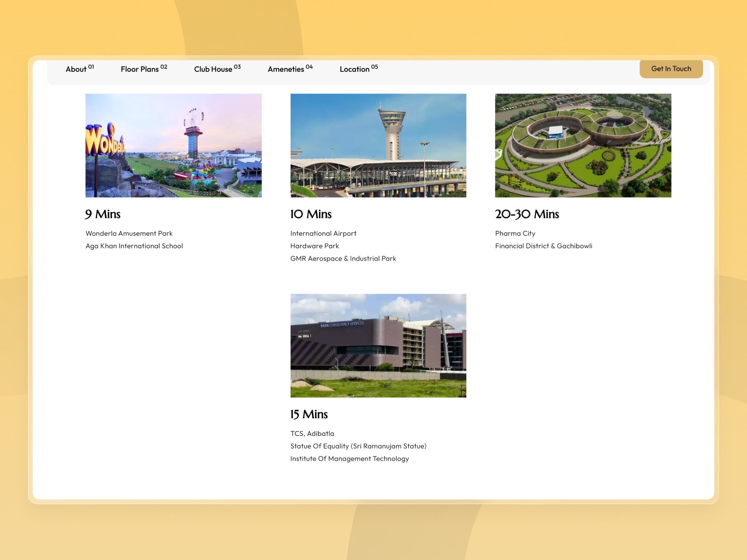Click Statue Of Equality text line
The image size is (747, 560).
click(358, 446)
